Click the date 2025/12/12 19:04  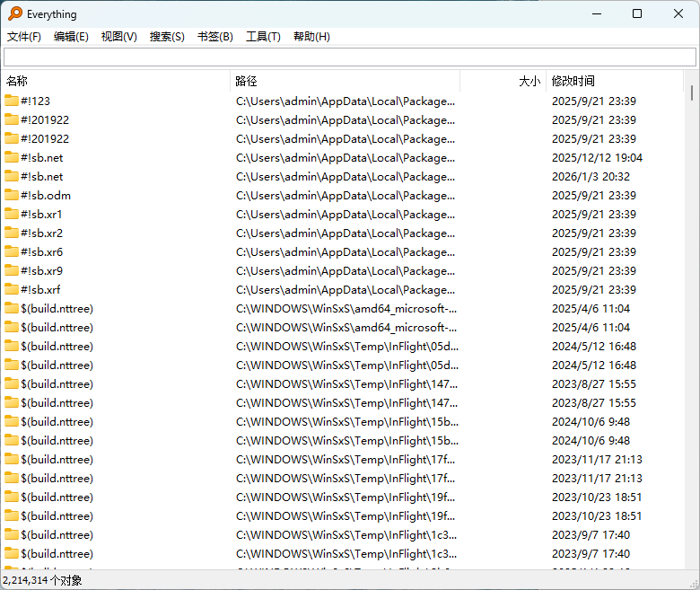tap(597, 158)
